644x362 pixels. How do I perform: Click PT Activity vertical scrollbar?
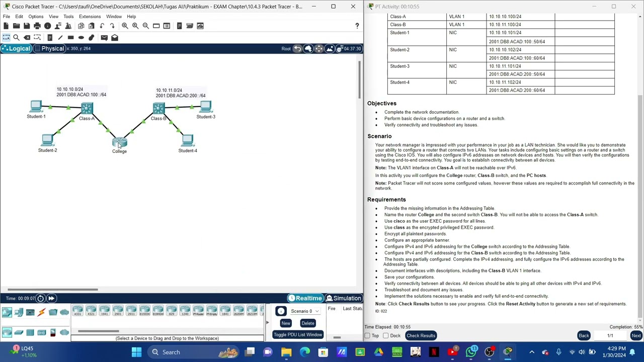click(640, 206)
